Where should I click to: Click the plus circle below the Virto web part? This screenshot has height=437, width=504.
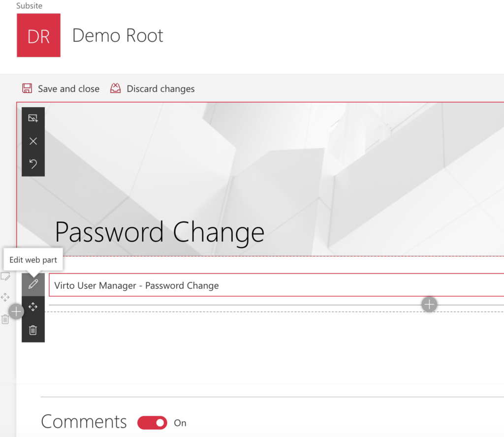click(x=429, y=305)
